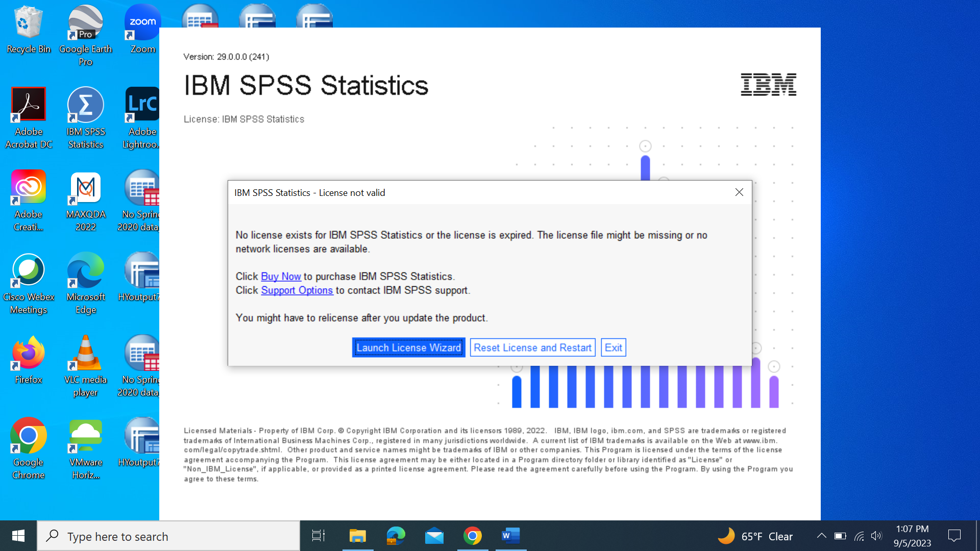Open the Recycle Bin desktop icon
This screenshot has width=980, height=551.
29,30
